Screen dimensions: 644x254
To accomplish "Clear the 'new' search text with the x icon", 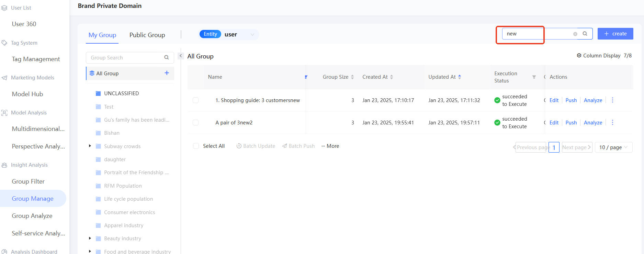I will (x=575, y=34).
